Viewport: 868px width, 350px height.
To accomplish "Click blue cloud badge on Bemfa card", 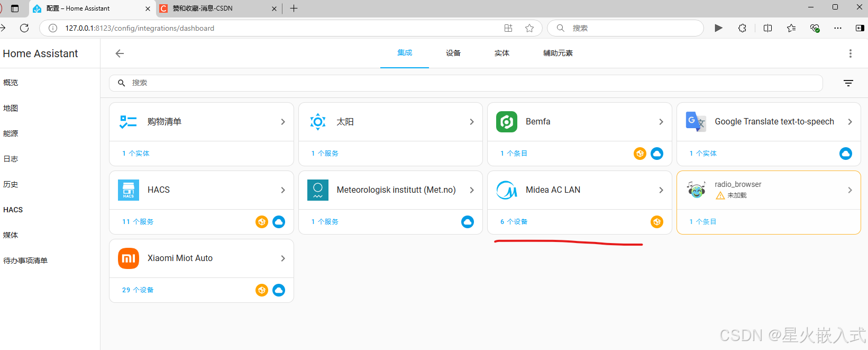I will coord(657,154).
